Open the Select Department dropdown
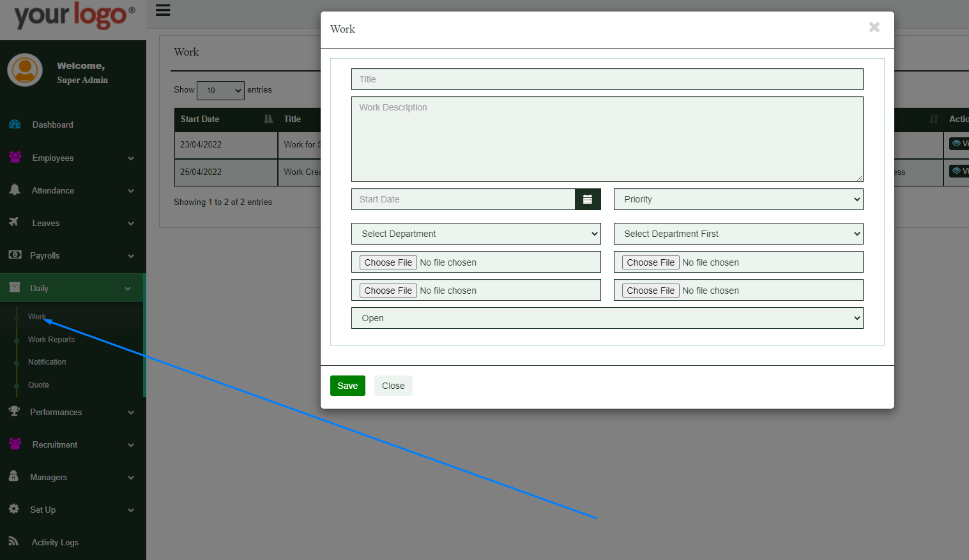This screenshot has height=560, width=969. pos(476,234)
